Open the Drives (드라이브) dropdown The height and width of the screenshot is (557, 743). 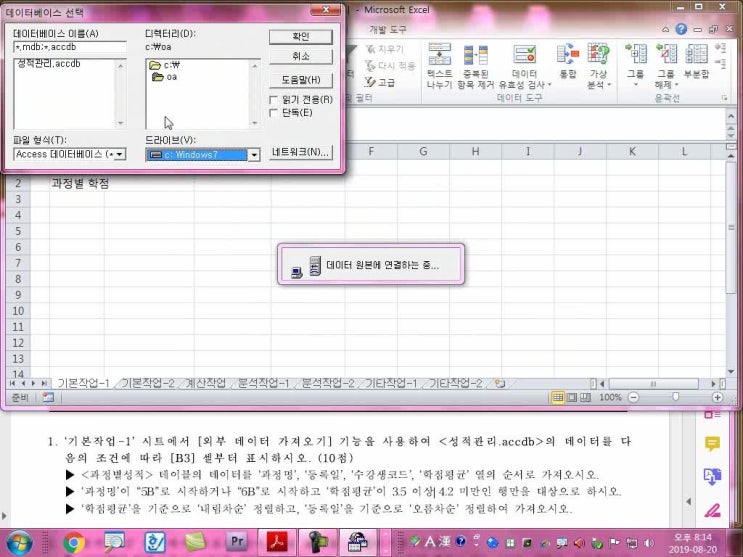[x=254, y=155]
